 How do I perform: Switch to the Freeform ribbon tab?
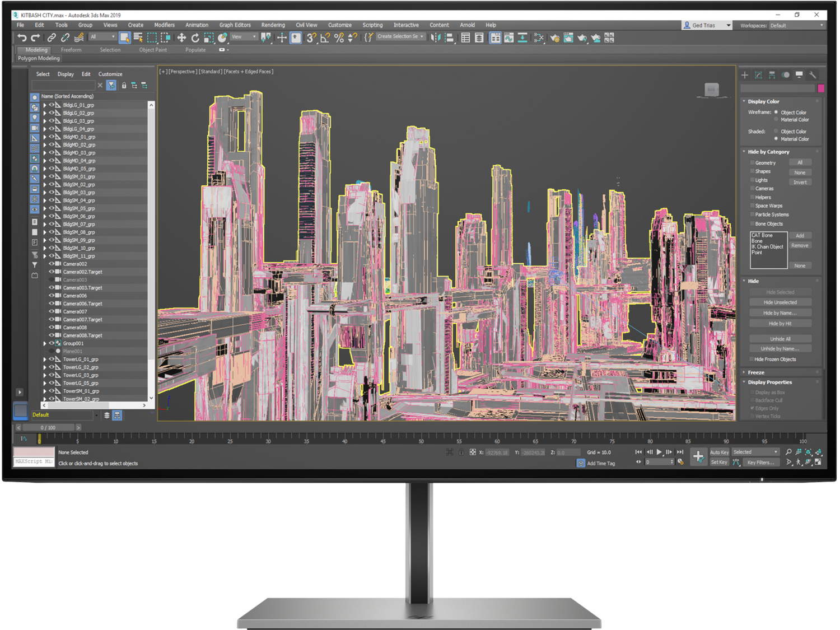point(71,50)
